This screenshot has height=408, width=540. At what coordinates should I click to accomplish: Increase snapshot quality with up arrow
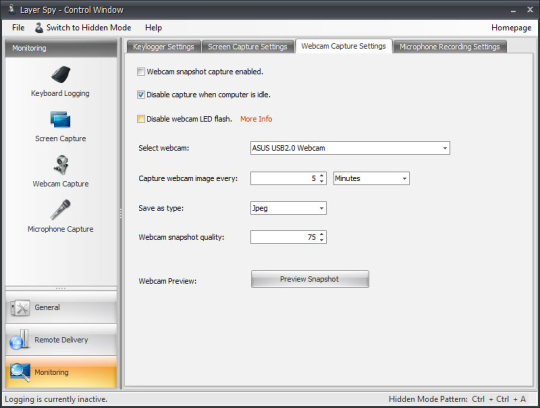pos(322,234)
